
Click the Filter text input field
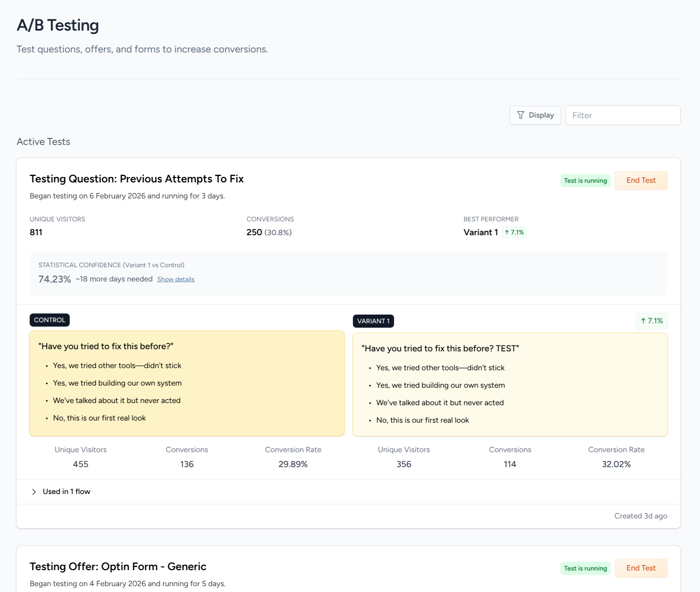622,115
